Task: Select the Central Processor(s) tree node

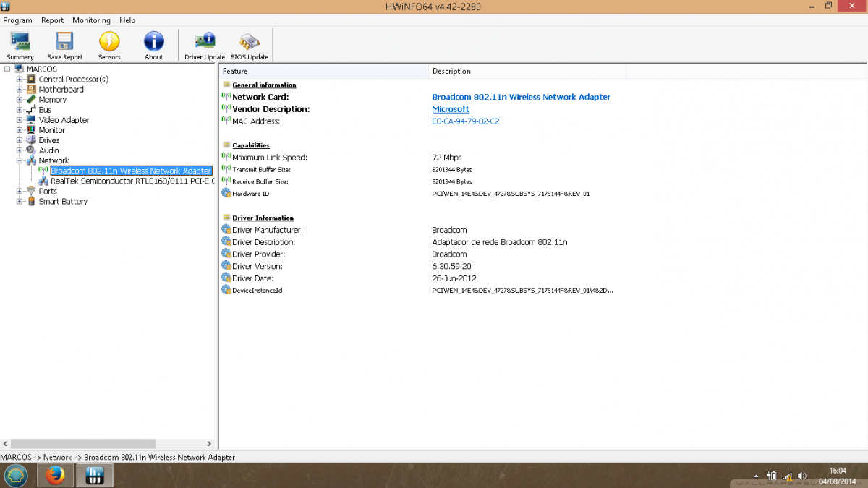Action: (74, 80)
